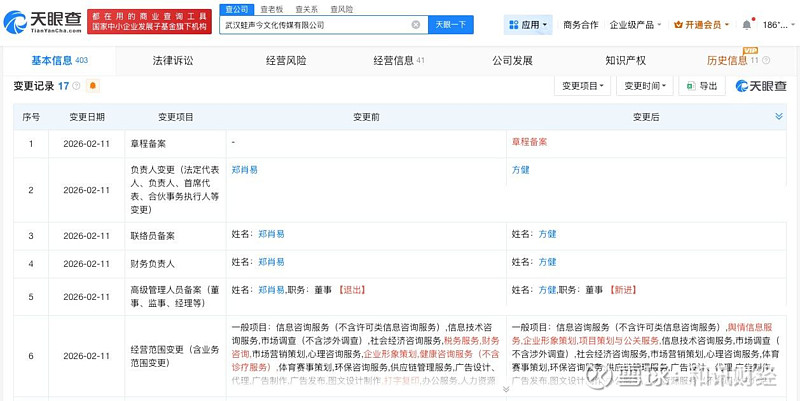Screen dimensions: 800x401
Task: Filter by 变更项目 dropdown
Action: click(x=583, y=86)
